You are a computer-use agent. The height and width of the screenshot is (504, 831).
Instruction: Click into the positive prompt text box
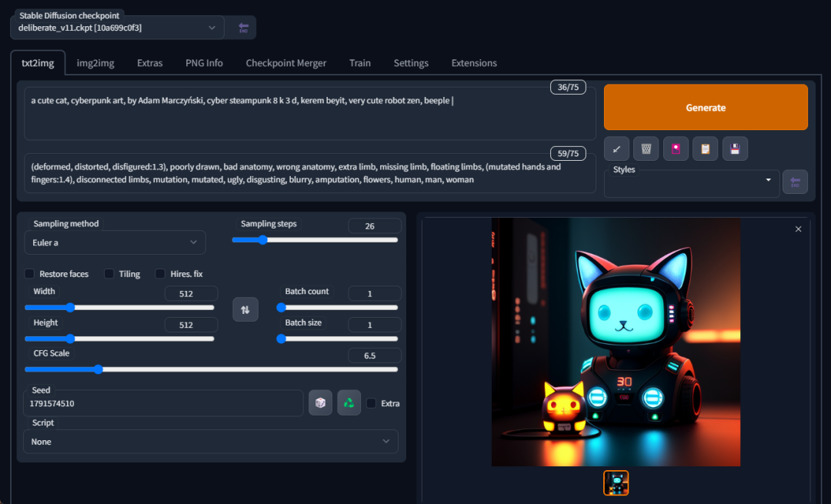coord(310,113)
